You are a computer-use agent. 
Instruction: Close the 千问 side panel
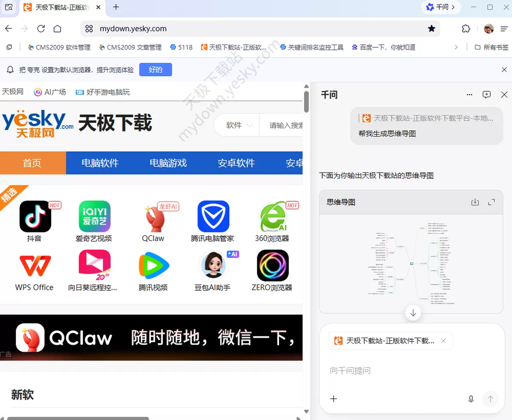[504, 95]
